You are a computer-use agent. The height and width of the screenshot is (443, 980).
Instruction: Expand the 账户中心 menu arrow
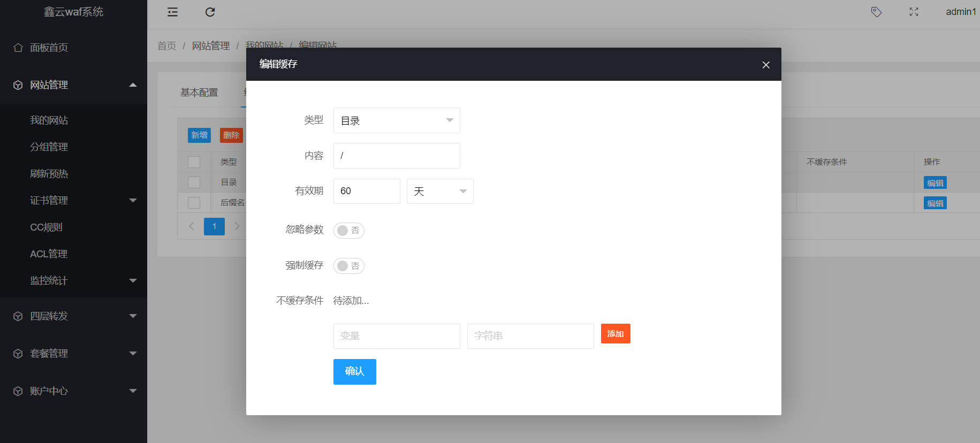pos(133,391)
